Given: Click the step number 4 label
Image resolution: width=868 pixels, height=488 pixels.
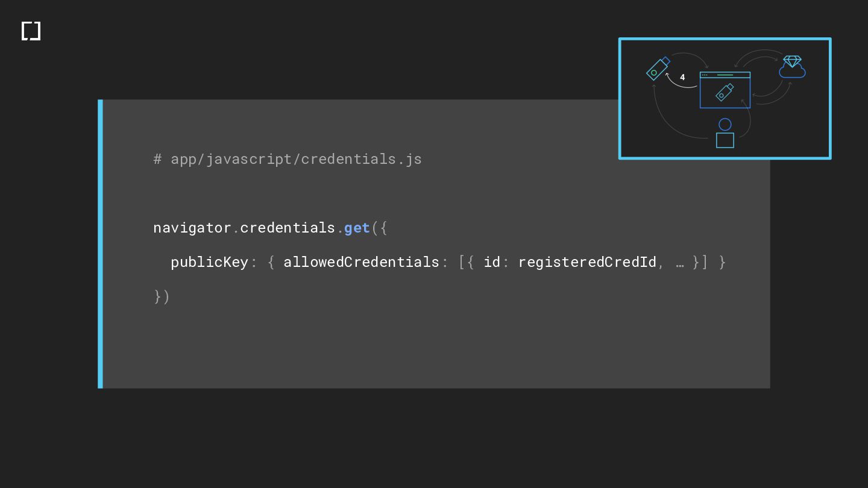Looking at the screenshot, I should [682, 77].
